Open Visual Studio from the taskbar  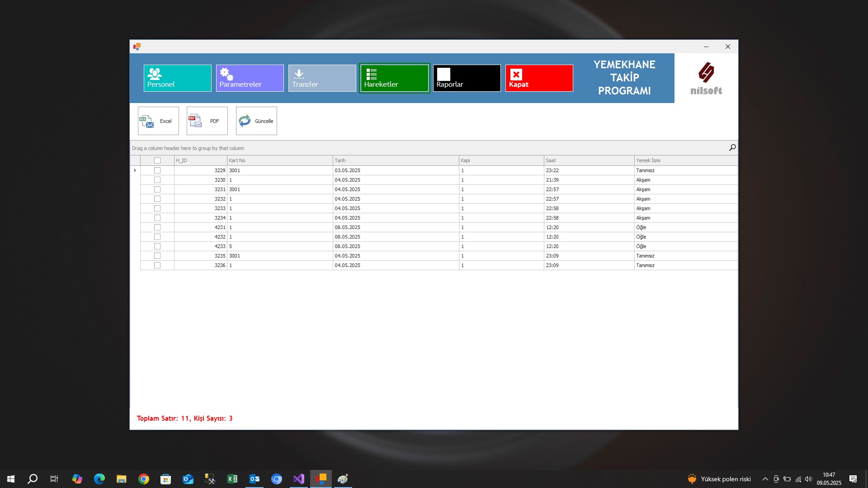click(x=299, y=479)
